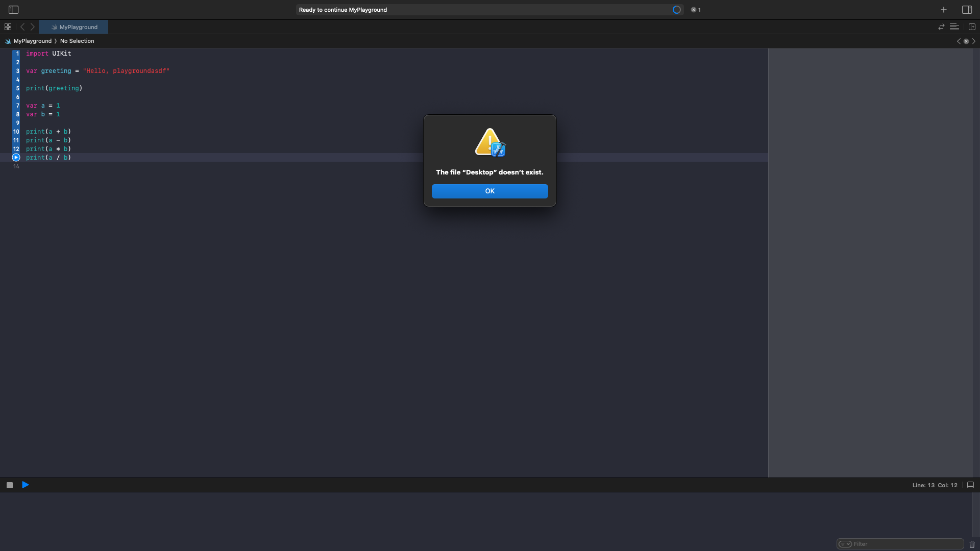Open the related items grid menu
The width and height of the screenshot is (980, 551).
point(8,27)
